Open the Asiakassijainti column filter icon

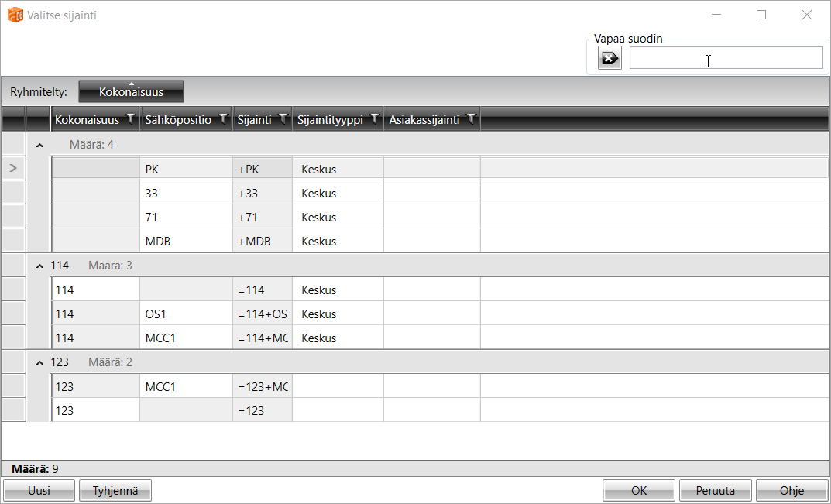click(x=471, y=119)
